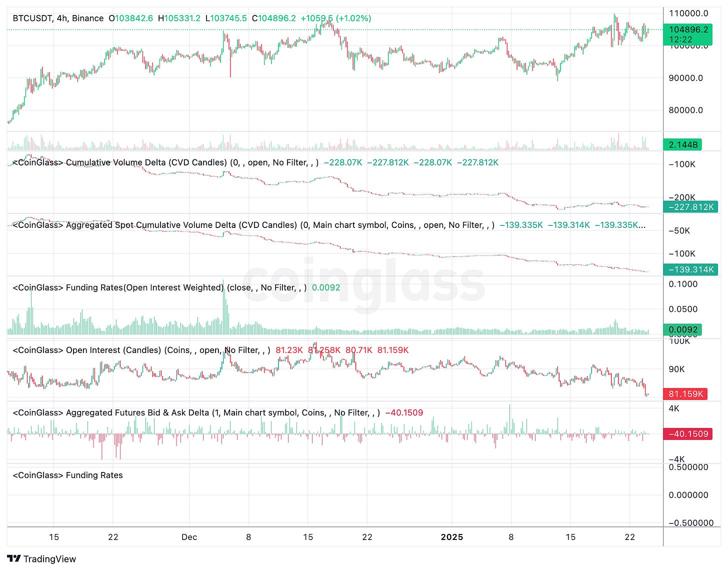Click the 81.258K open interest value

[x=324, y=350]
